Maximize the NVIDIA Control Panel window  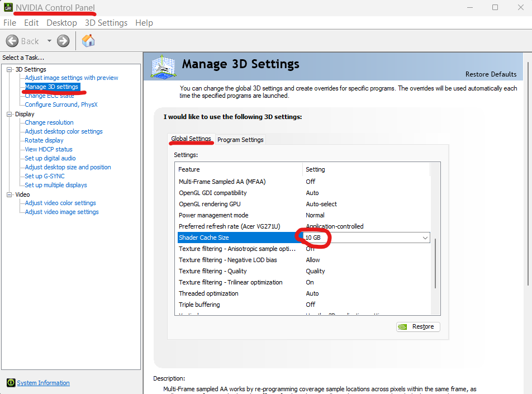pyautogui.click(x=495, y=7)
